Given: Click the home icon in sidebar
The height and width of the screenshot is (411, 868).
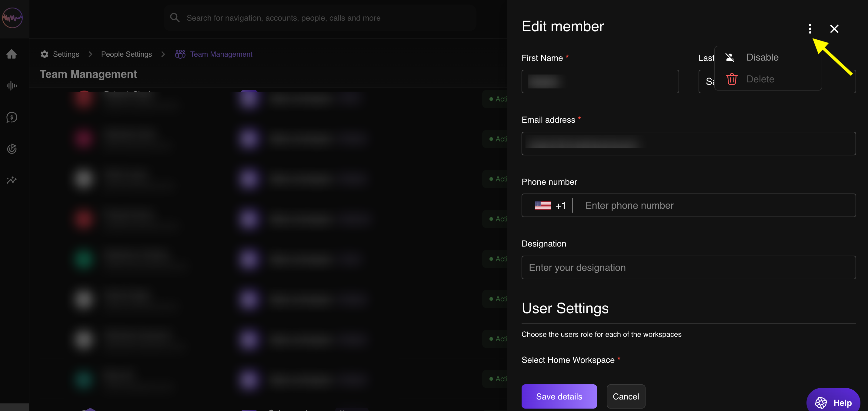Looking at the screenshot, I should (x=12, y=54).
